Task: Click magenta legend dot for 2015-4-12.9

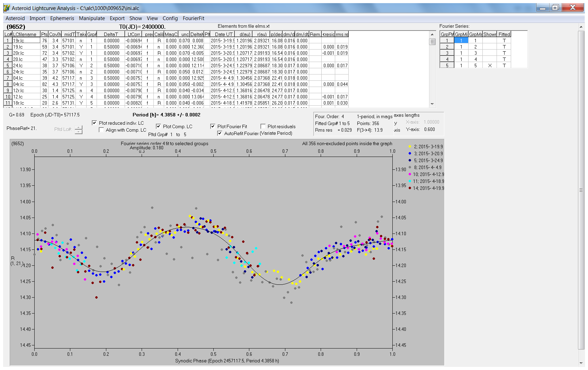Action: click(x=410, y=174)
